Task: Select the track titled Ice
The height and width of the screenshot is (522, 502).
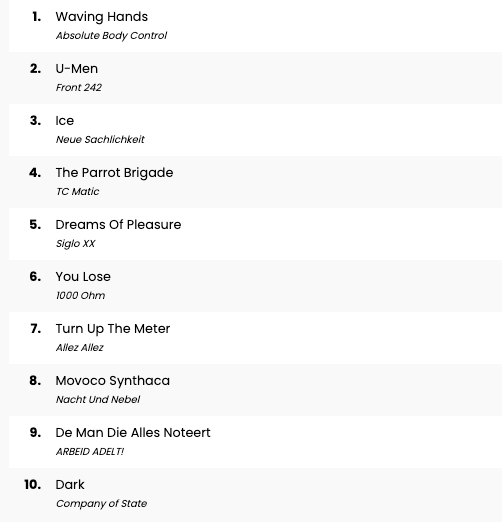Action: coord(65,121)
